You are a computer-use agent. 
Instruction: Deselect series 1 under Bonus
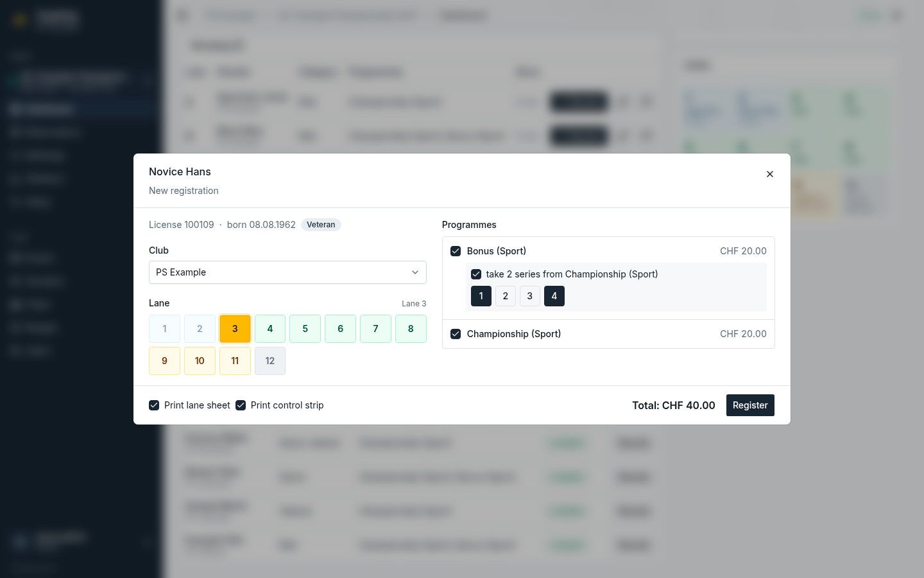(481, 296)
